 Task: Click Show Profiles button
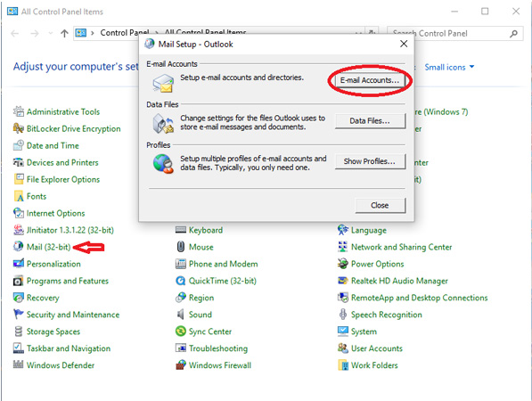(370, 161)
